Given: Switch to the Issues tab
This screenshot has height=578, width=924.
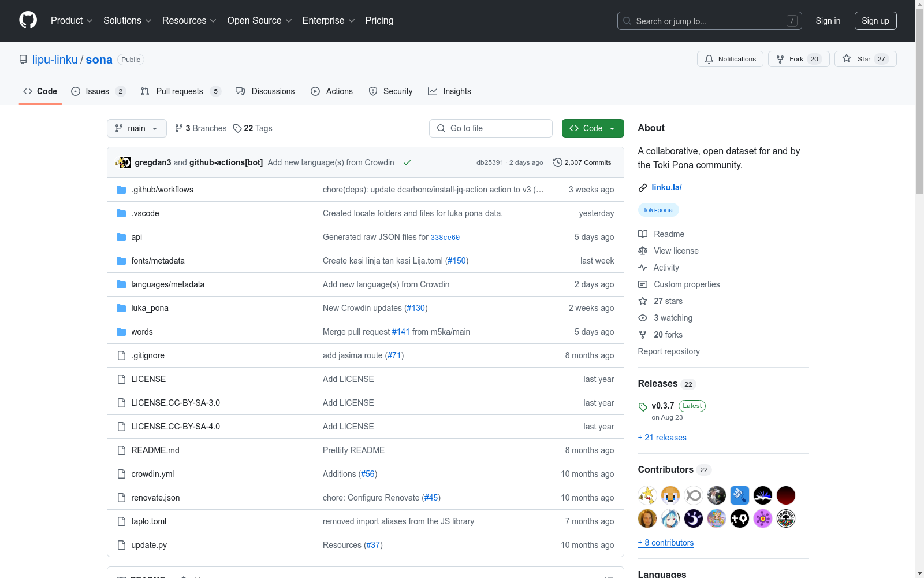Looking at the screenshot, I should tap(98, 91).
